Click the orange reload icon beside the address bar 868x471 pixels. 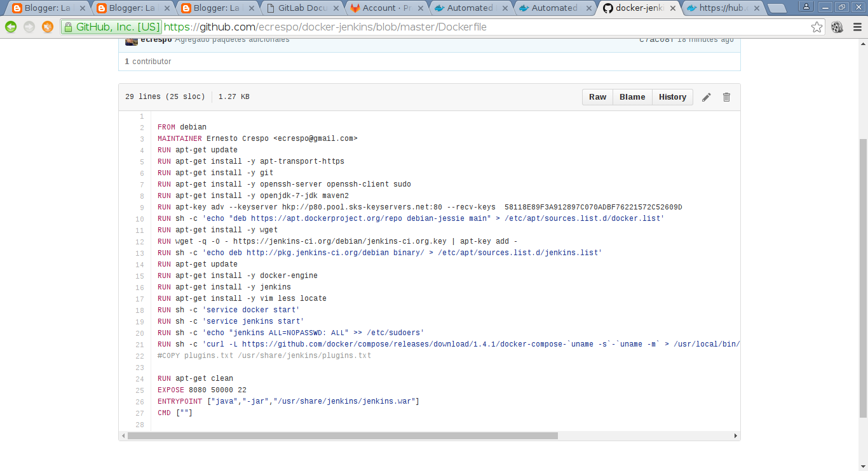pos(48,27)
